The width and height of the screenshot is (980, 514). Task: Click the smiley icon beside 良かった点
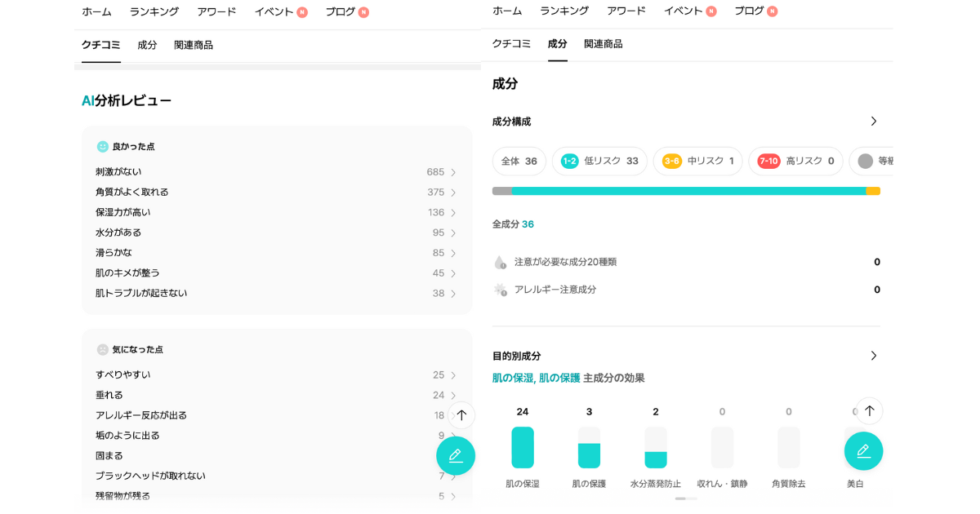click(x=103, y=147)
